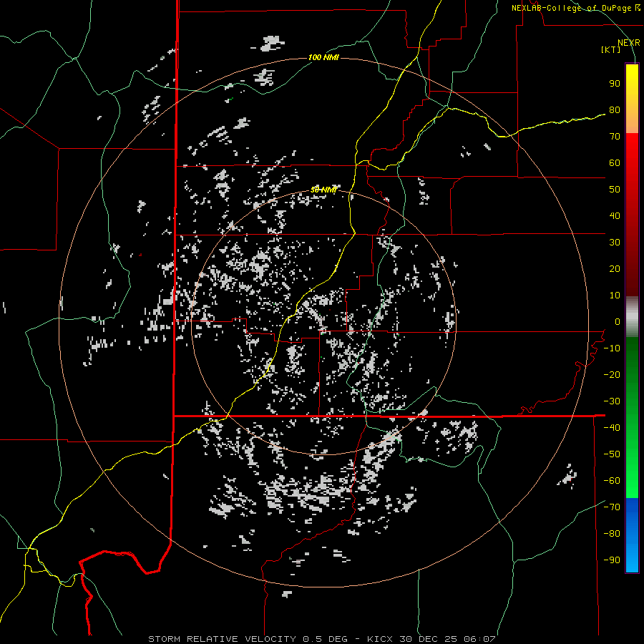The image size is (644, 644).
Task: Click the 70 value on the velocity scale
Action: pos(615,137)
